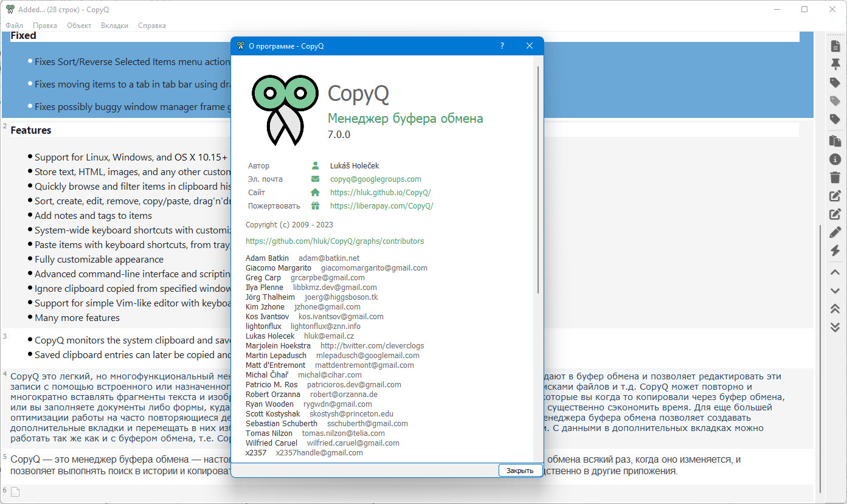Screen dimensions: 847x504
Task: Move the item to top with the double up chevron
Action: [x=835, y=309]
